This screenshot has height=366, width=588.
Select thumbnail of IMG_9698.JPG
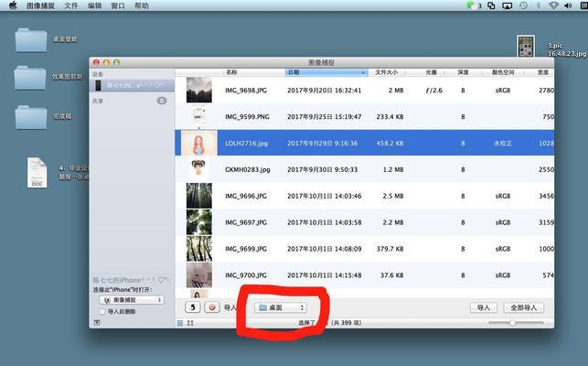click(x=199, y=90)
